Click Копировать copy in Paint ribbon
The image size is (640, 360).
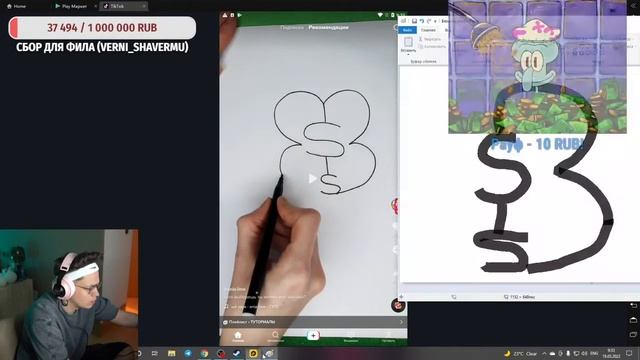coord(432,47)
